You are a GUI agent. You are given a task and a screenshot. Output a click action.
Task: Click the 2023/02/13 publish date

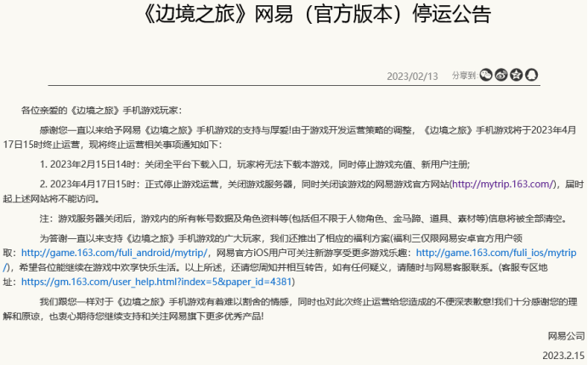click(412, 77)
